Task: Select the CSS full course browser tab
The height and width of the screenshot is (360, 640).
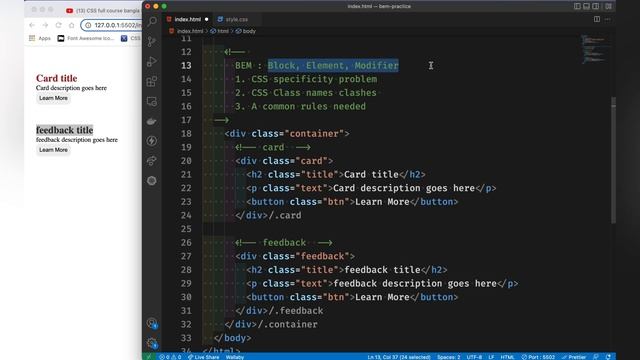Action: point(104,11)
